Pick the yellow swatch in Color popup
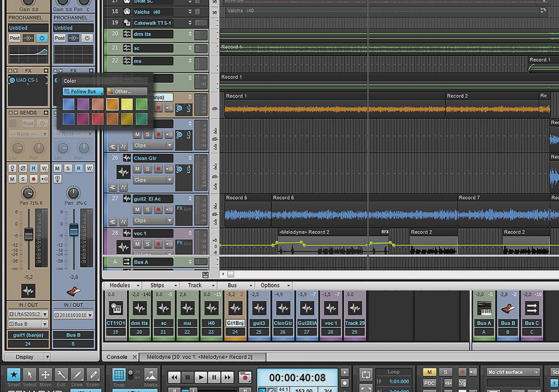 (127, 104)
